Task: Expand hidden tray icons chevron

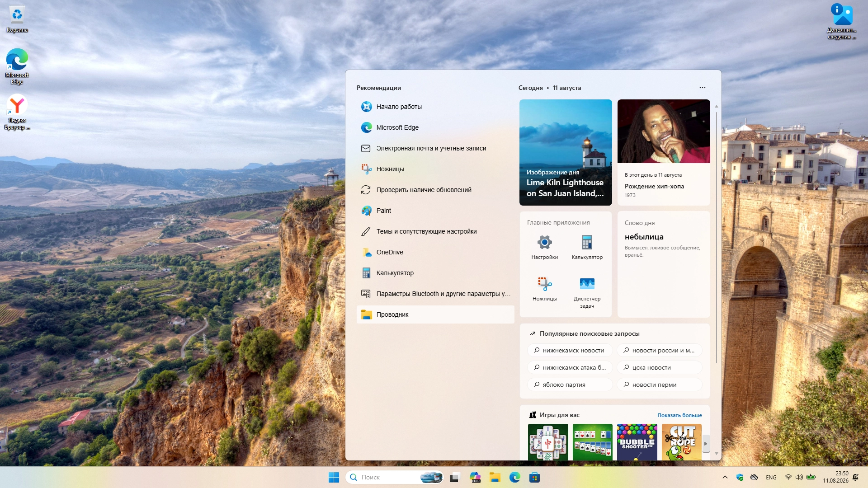Action: point(725,477)
